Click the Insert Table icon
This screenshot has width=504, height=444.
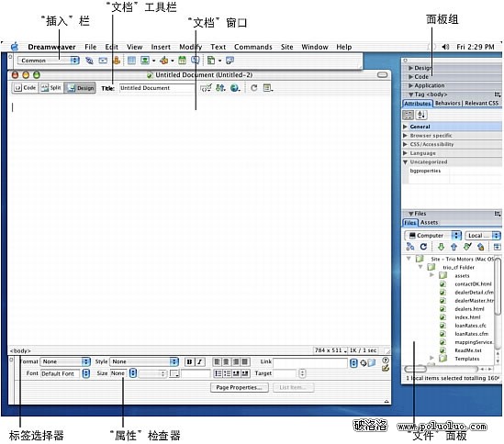tap(131, 61)
